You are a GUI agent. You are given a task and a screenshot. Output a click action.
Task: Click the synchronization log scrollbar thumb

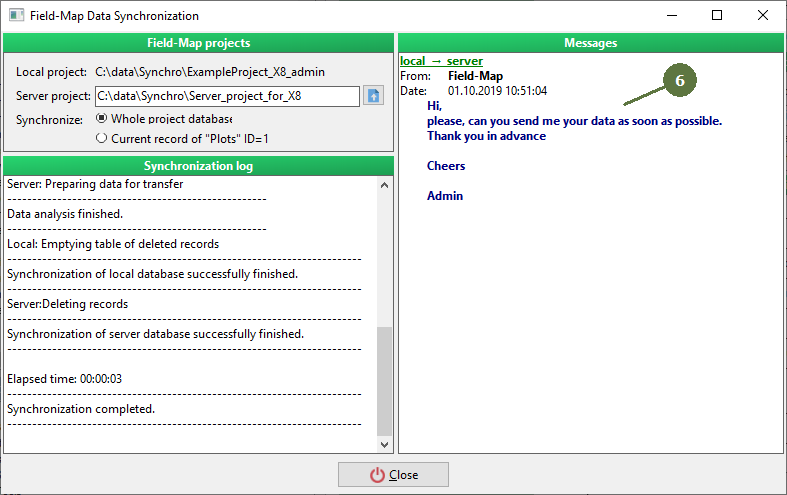pyautogui.click(x=384, y=382)
